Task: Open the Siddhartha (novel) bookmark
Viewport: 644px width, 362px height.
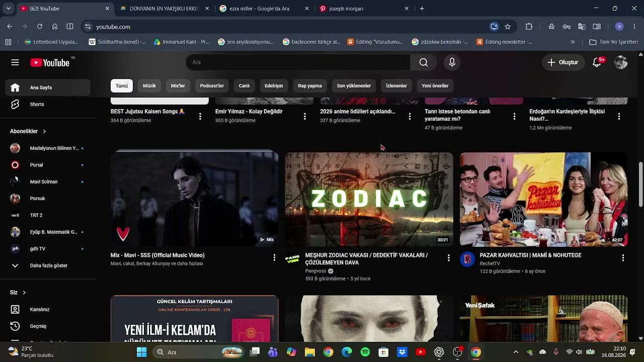Action: click(x=117, y=42)
